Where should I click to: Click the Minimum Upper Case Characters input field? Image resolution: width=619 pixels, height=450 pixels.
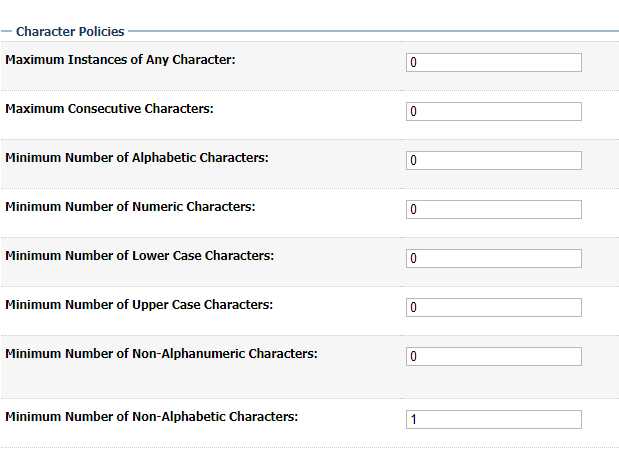[493, 308]
